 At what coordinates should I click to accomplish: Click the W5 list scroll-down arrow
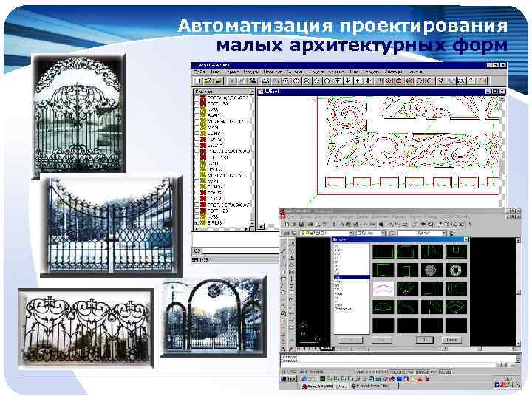[x=252, y=224]
